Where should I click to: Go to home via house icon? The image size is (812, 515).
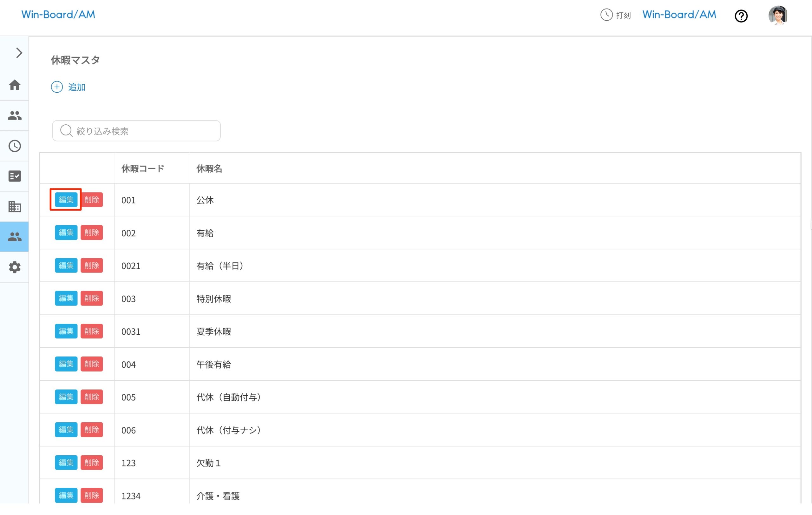tap(15, 85)
